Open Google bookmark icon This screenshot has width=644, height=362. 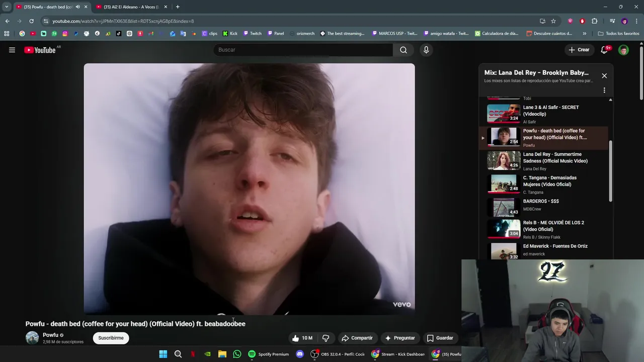22,34
